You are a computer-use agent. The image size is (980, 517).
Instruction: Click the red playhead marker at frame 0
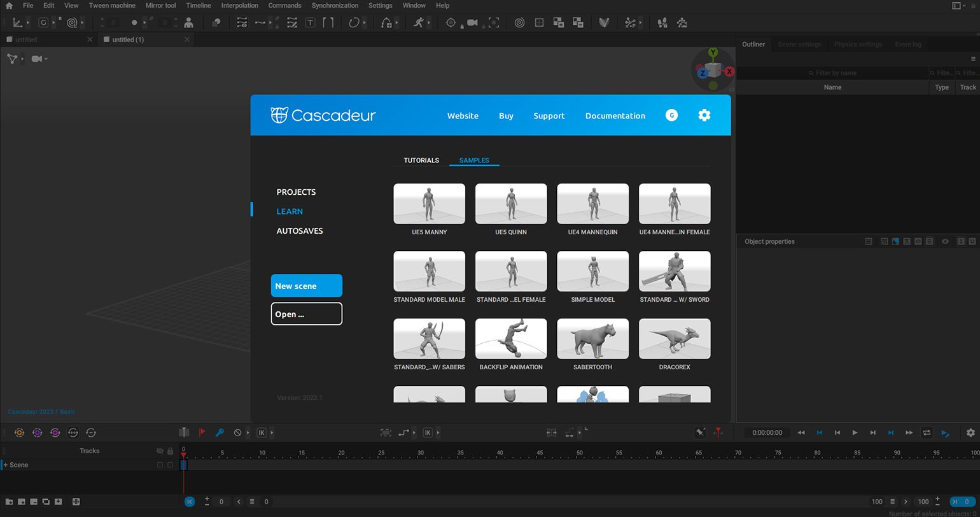coord(183,454)
